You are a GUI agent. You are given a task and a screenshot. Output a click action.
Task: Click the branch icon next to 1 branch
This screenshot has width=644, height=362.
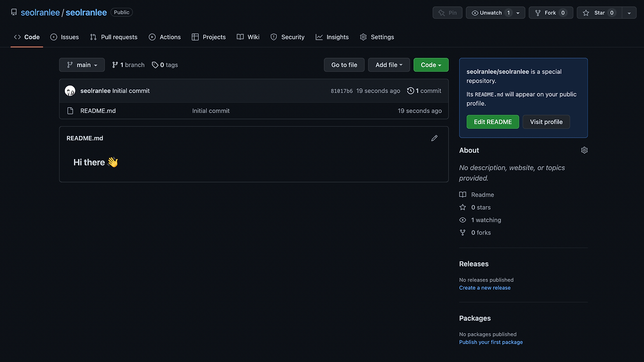coord(115,65)
